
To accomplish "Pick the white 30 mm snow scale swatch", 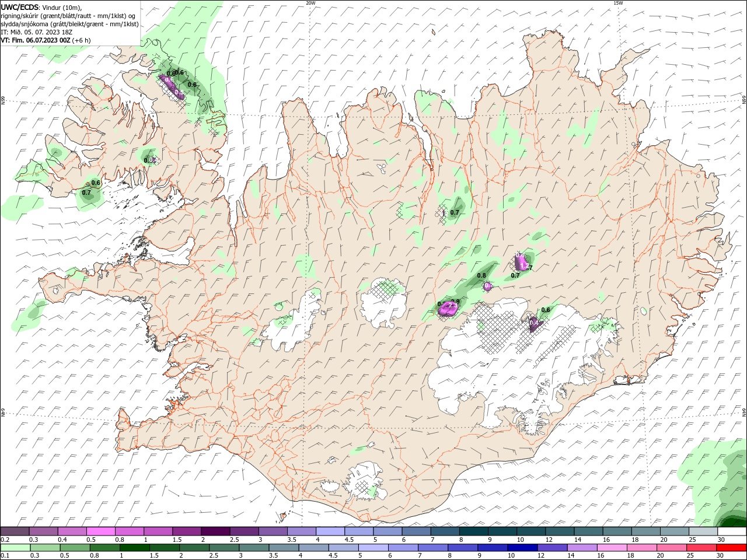I will (x=732, y=531).
